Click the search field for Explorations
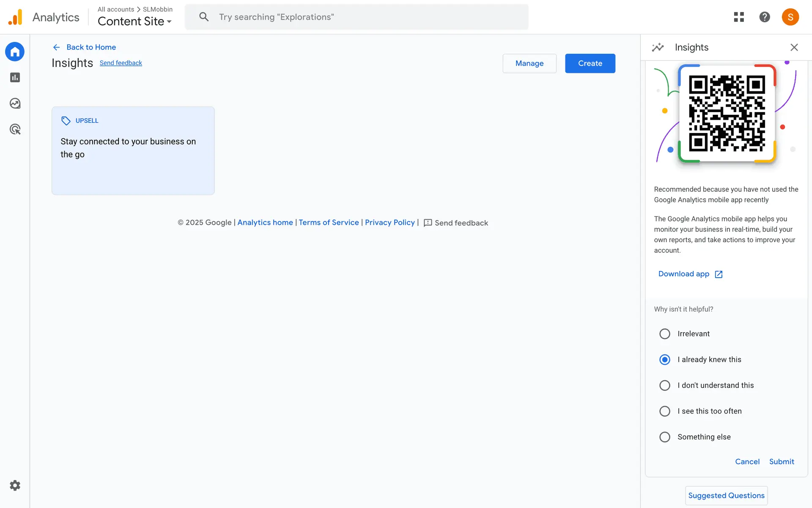Image resolution: width=812 pixels, height=508 pixels. [356, 17]
